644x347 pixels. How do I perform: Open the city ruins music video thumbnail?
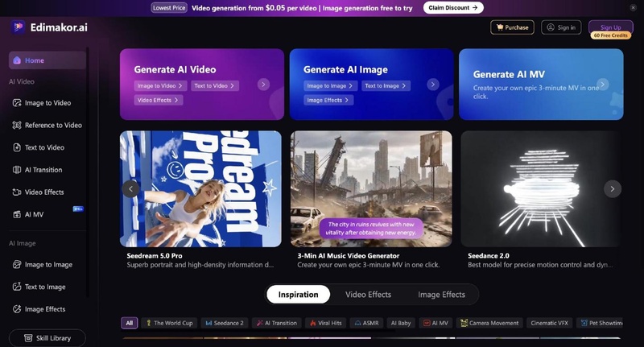371,189
